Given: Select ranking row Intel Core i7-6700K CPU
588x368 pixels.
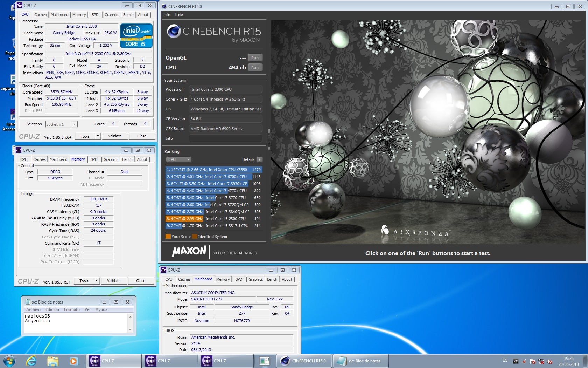Looking at the screenshot, I should pyautogui.click(x=213, y=177).
